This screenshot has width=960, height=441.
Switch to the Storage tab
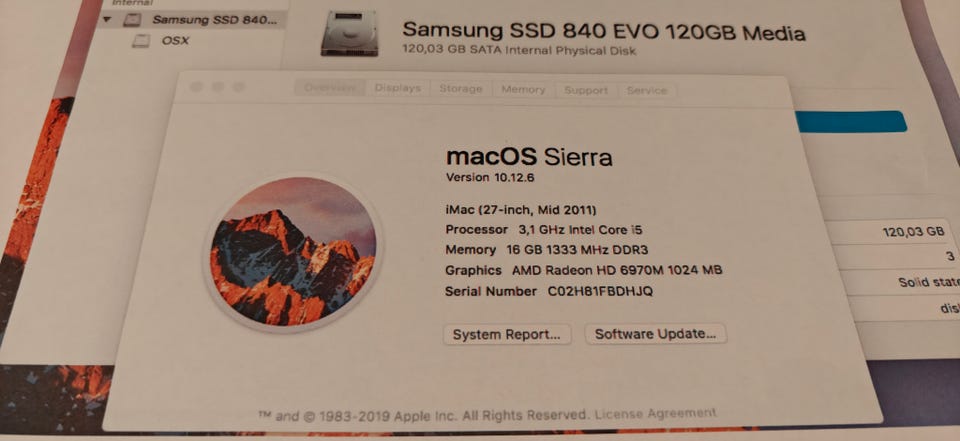pos(461,89)
